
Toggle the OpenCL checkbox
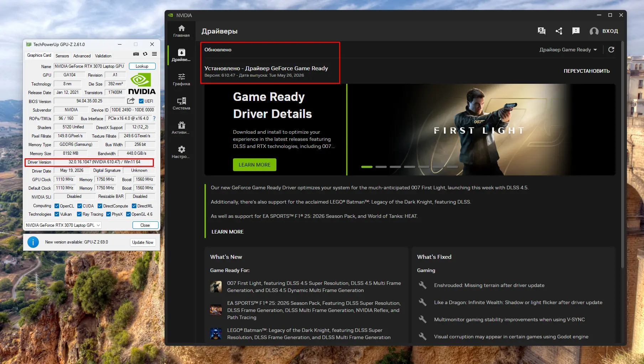57,206
